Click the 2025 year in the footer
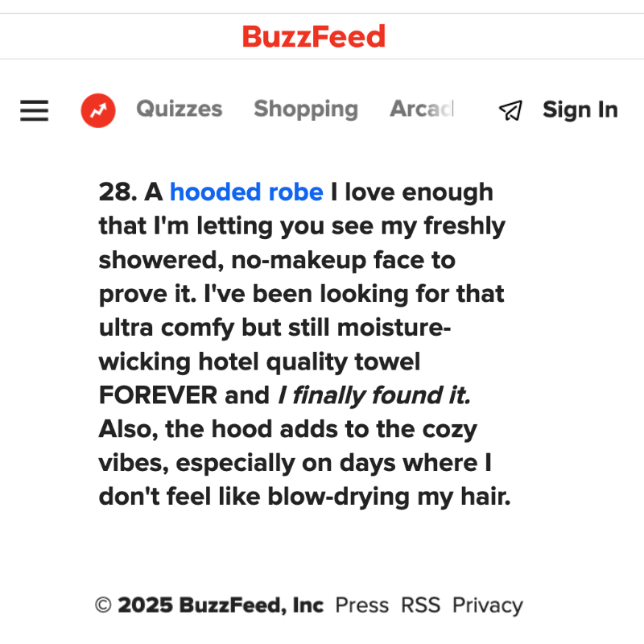This screenshot has height=644, width=644. pyautogui.click(x=145, y=605)
